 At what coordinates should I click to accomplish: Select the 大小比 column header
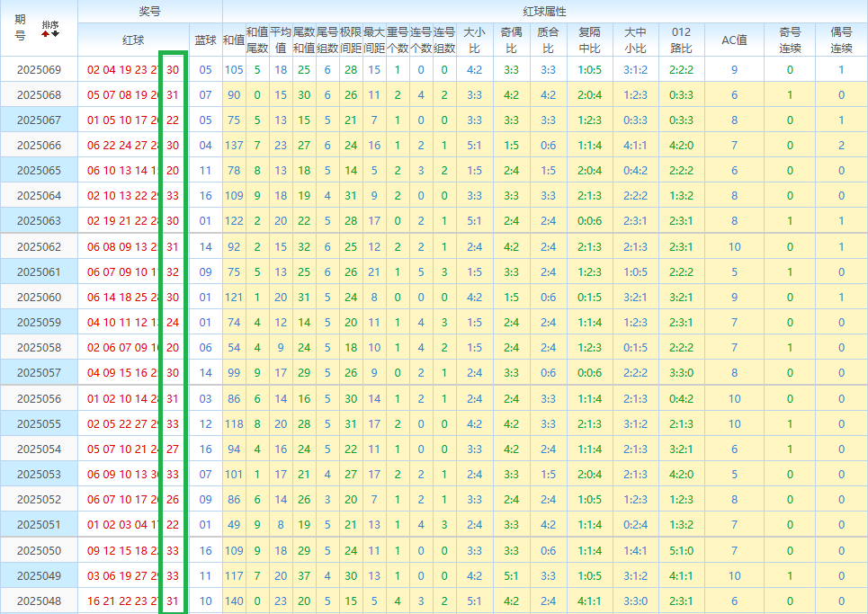click(x=474, y=40)
